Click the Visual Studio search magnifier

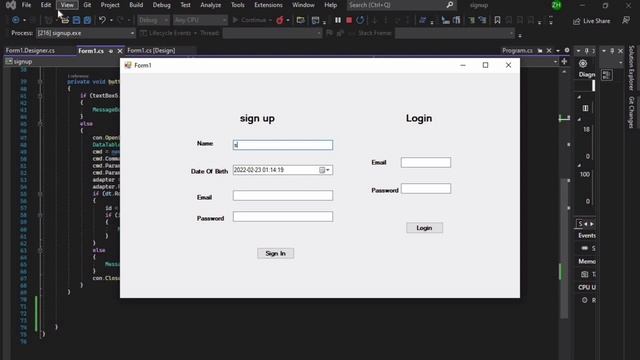pos(449,5)
